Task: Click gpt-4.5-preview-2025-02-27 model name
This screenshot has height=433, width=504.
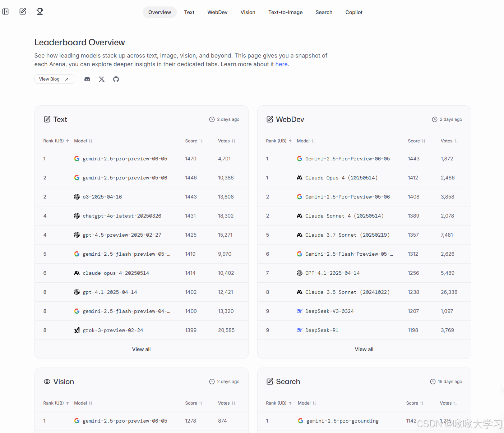Action: tap(122, 235)
